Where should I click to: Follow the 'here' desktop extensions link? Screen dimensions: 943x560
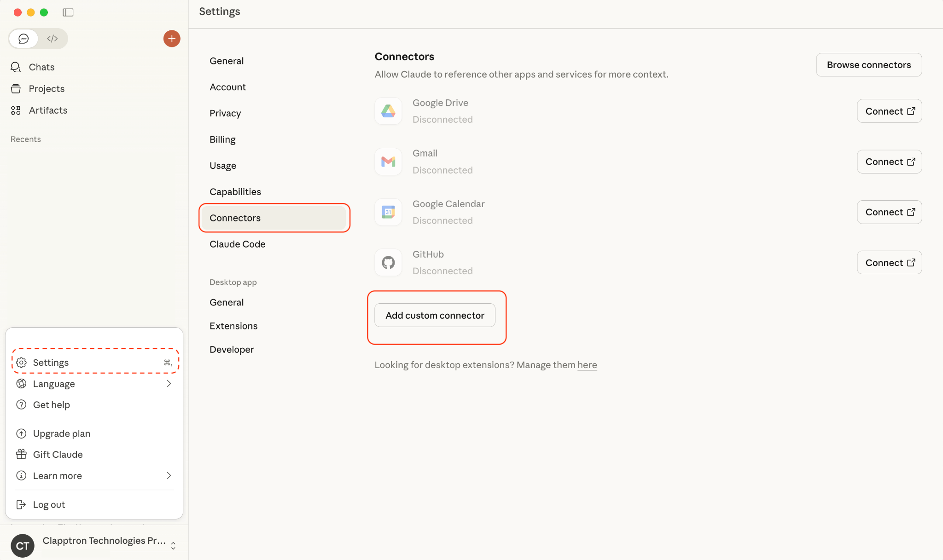(x=587, y=365)
